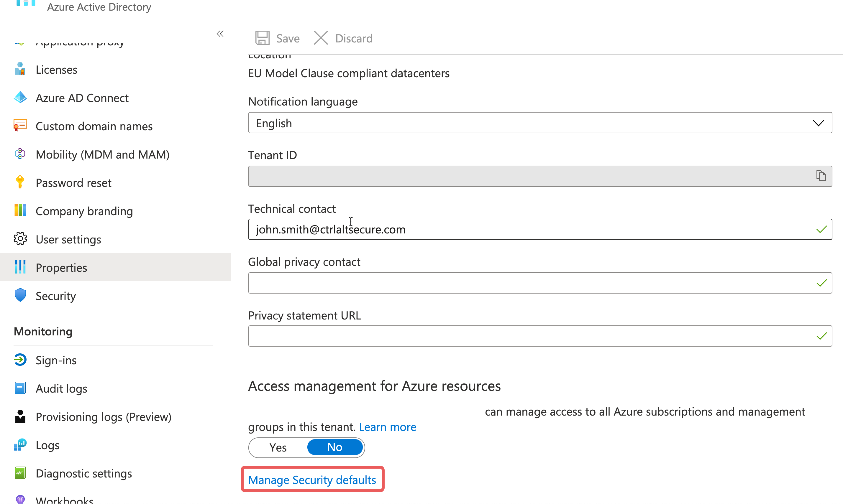Click the Licenses sidebar icon

click(x=20, y=69)
